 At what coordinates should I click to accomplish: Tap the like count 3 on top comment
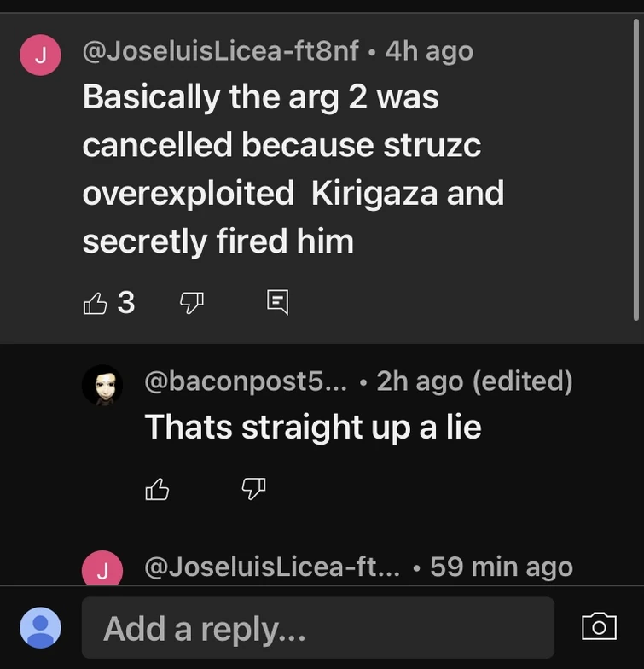(x=126, y=302)
